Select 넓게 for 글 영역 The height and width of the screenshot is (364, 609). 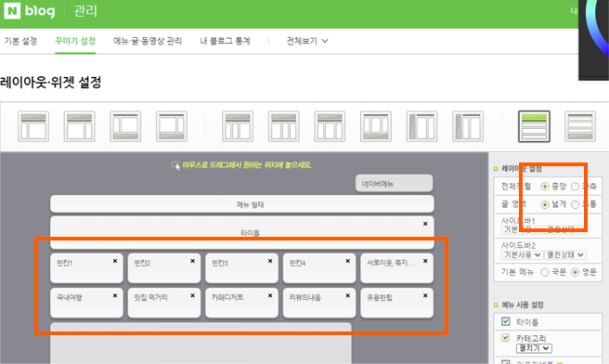[x=545, y=204]
